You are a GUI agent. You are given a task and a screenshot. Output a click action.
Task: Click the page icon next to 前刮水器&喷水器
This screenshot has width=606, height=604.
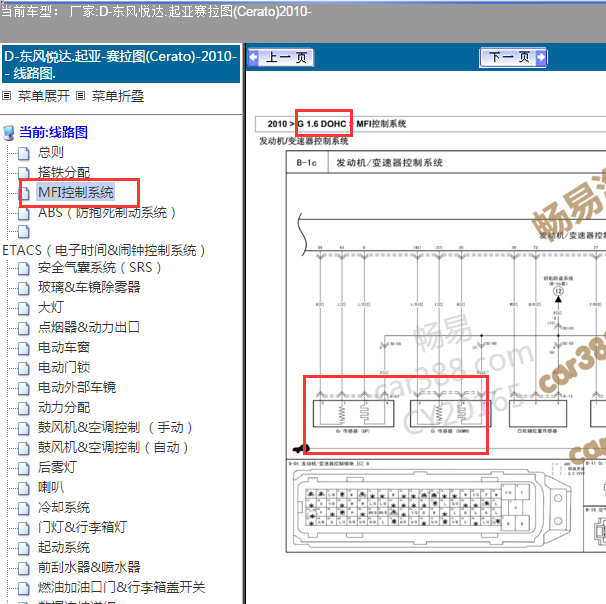click(24, 568)
